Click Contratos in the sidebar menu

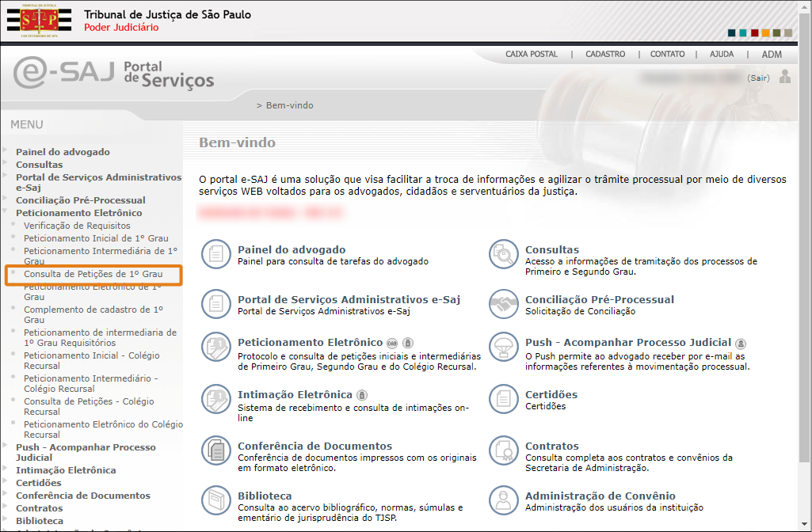(x=40, y=508)
